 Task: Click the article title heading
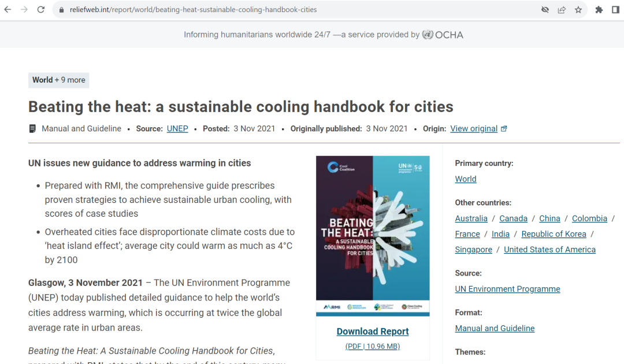pyautogui.click(x=241, y=107)
